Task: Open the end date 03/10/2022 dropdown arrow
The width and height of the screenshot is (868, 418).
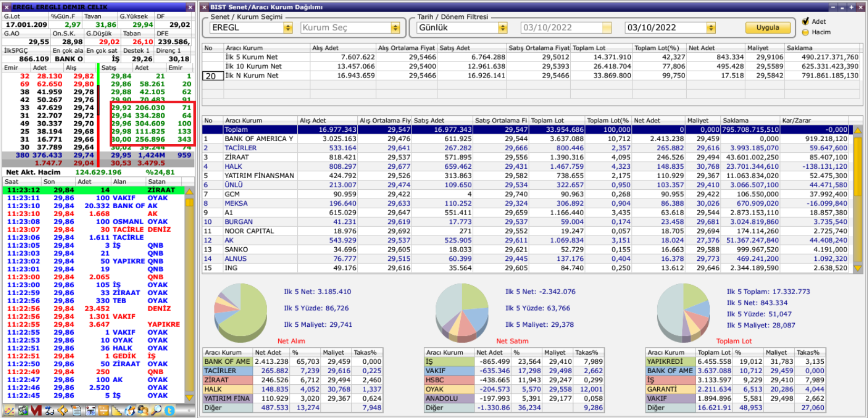Action: pos(711,27)
